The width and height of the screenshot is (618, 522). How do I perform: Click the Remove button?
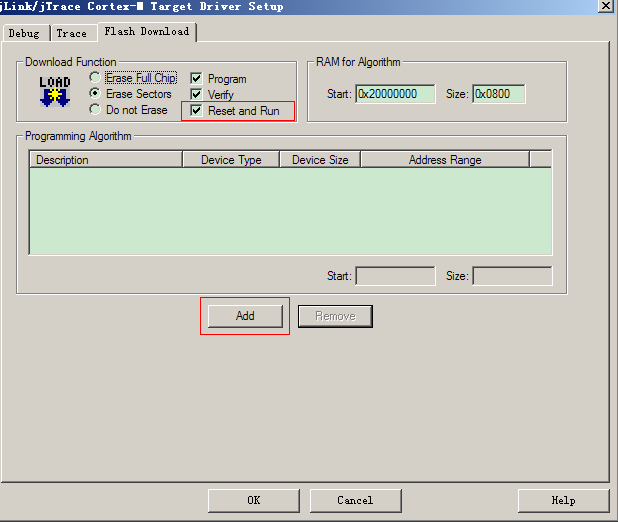click(335, 316)
